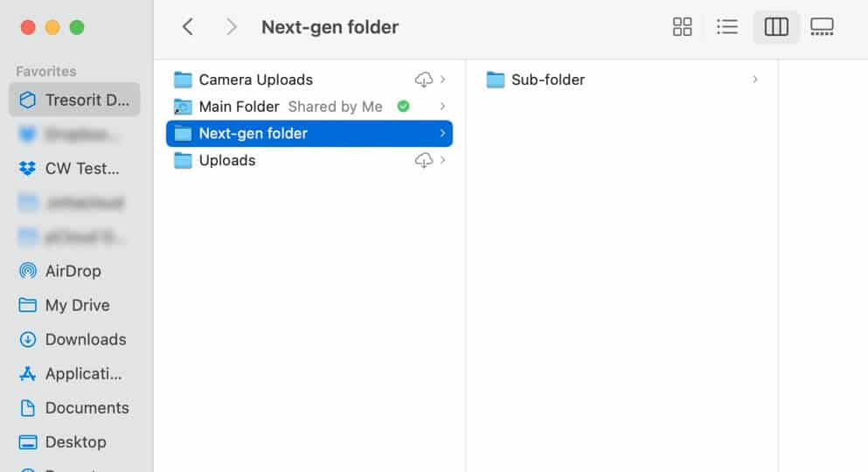Open Tresorit Drive in the sidebar
The height and width of the screenshot is (472, 868).
pos(74,101)
